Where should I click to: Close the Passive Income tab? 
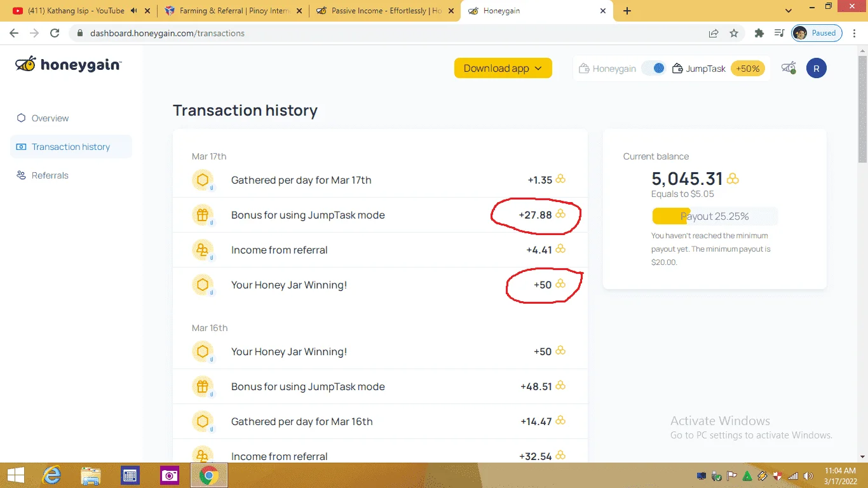tap(451, 11)
